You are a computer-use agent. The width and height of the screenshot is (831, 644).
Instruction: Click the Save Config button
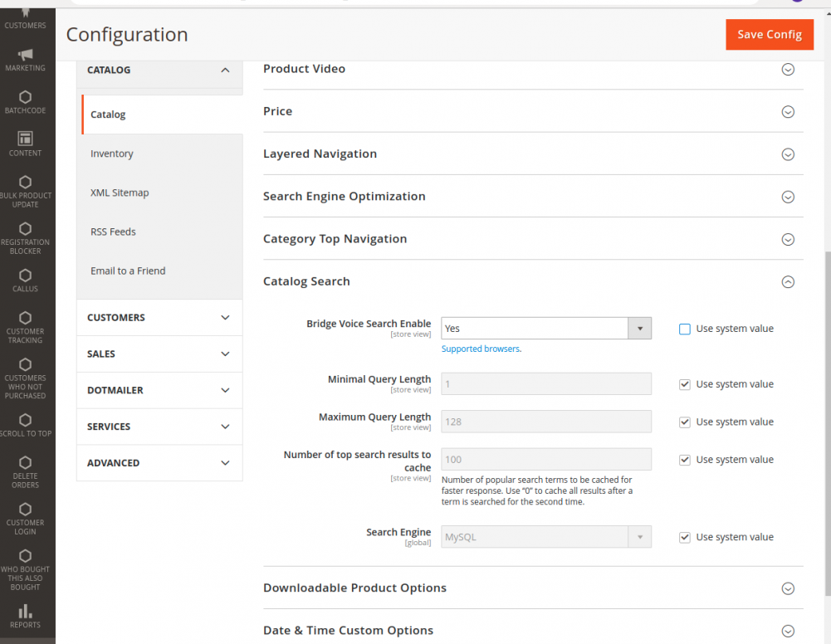tap(769, 35)
